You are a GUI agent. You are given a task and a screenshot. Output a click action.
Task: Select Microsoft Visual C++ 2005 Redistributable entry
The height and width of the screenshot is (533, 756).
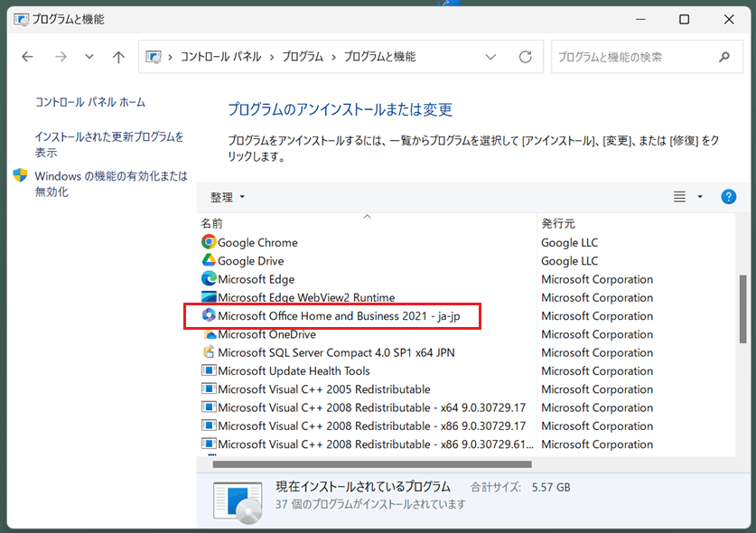click(324, 389)
